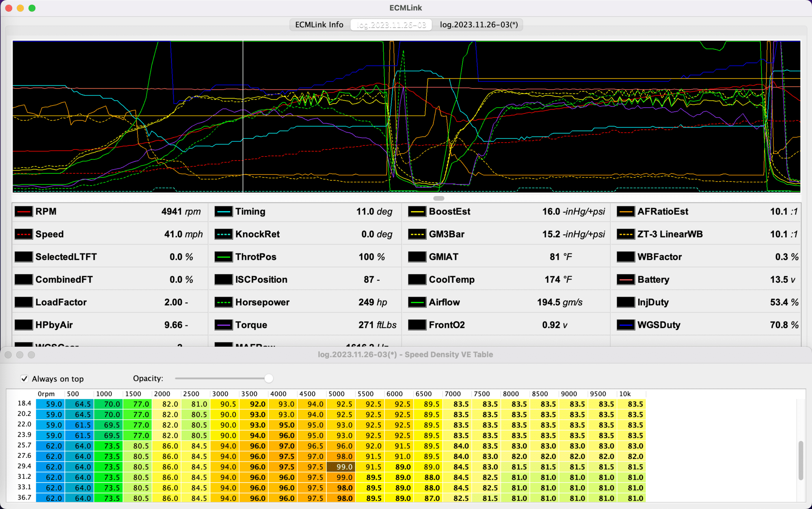Toggle the Always on top checkbox
The image size is (812, 509).
[24, 379]
